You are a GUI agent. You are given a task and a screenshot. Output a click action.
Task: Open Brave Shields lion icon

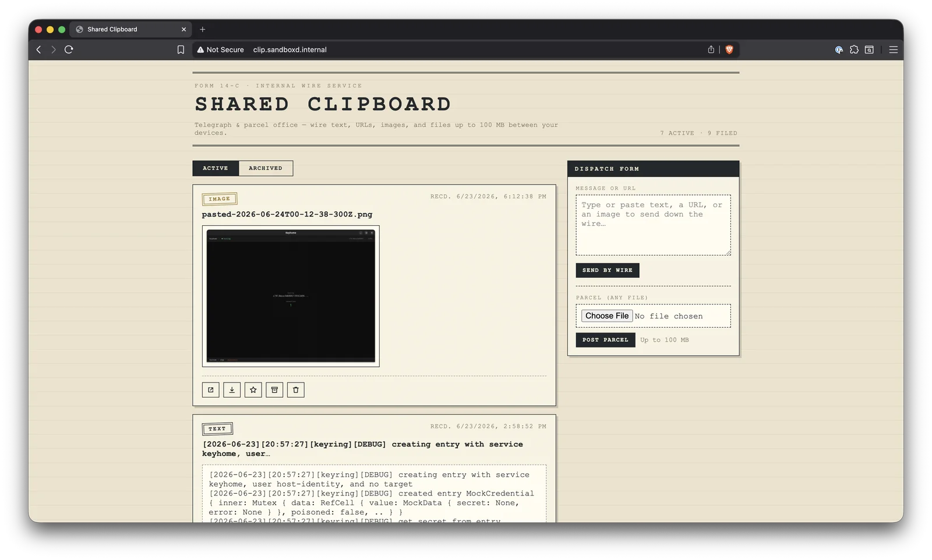click(x=729, y=49)
